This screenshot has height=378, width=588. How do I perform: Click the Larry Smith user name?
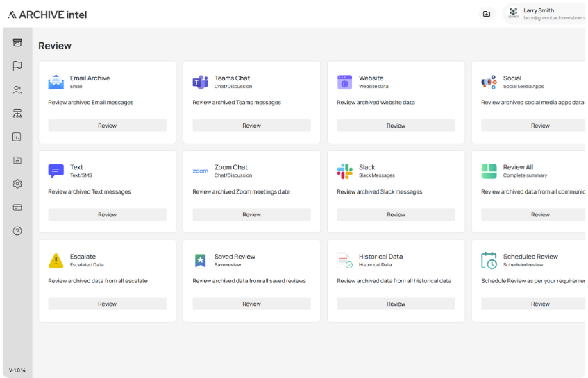[539, 10]
